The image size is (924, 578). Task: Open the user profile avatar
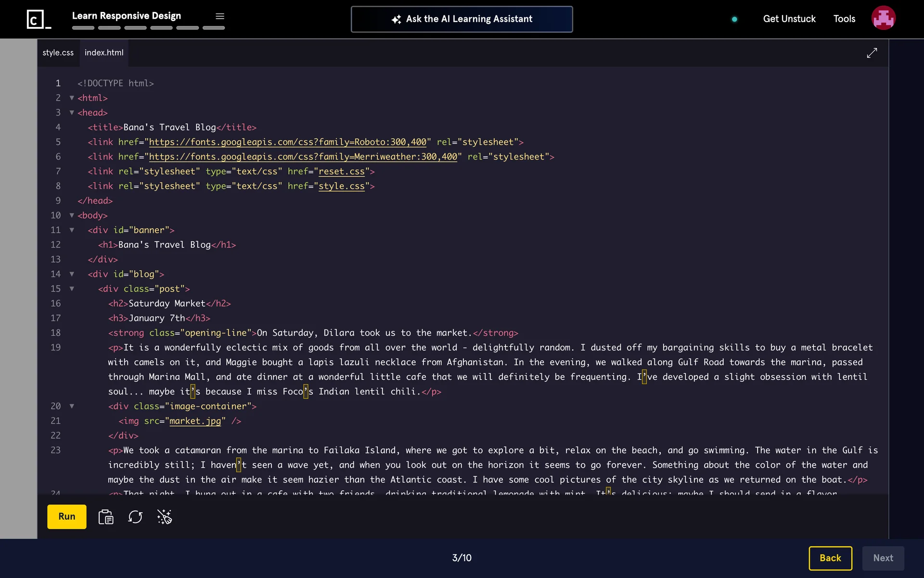(883, 18)
